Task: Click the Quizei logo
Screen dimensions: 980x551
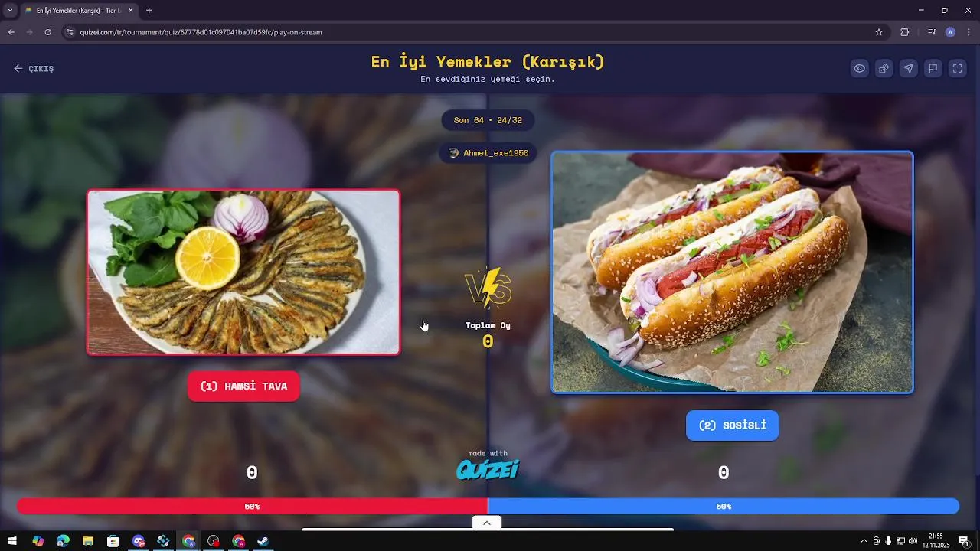Action: pos(488,469)
